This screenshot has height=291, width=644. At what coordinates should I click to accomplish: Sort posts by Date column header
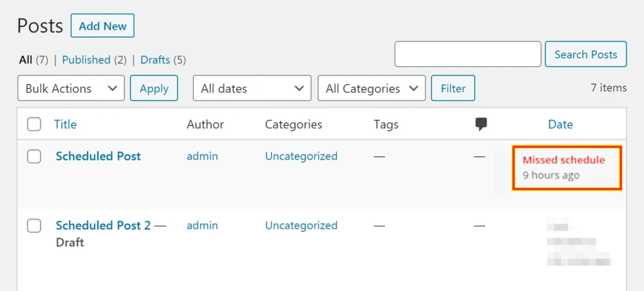pos(560,124)
